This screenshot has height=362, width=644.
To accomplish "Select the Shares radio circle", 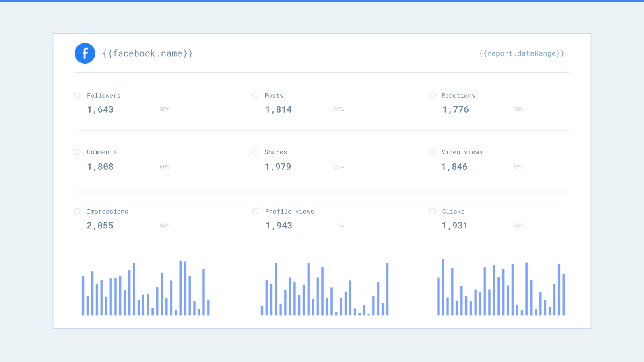I will tap(255, 152).
